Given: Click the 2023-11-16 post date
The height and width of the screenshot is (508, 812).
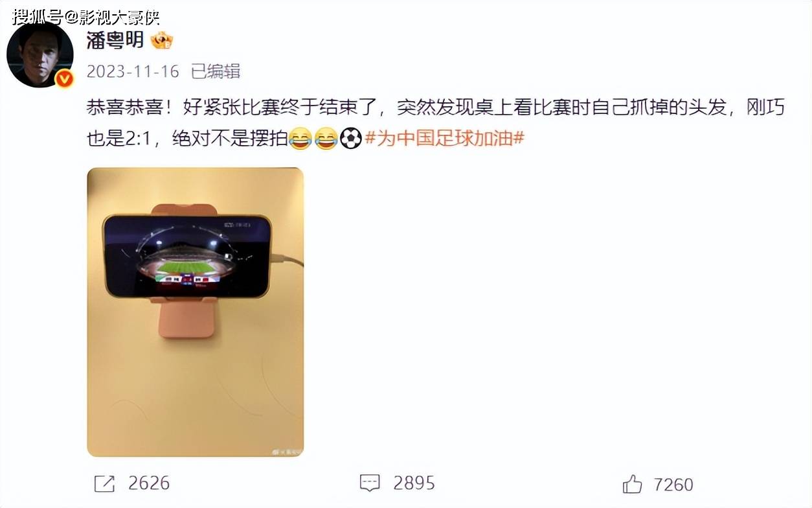Looking at the screenshot, I should (133, 71).
